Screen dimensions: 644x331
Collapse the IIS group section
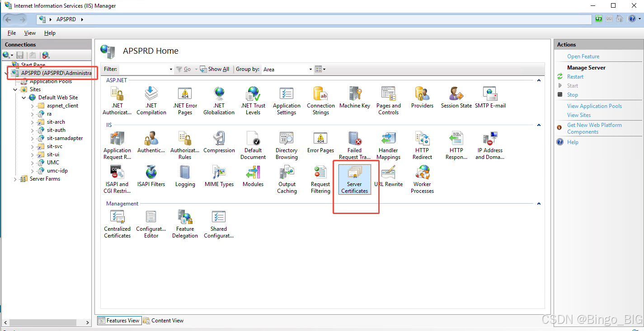coord(539,125)
